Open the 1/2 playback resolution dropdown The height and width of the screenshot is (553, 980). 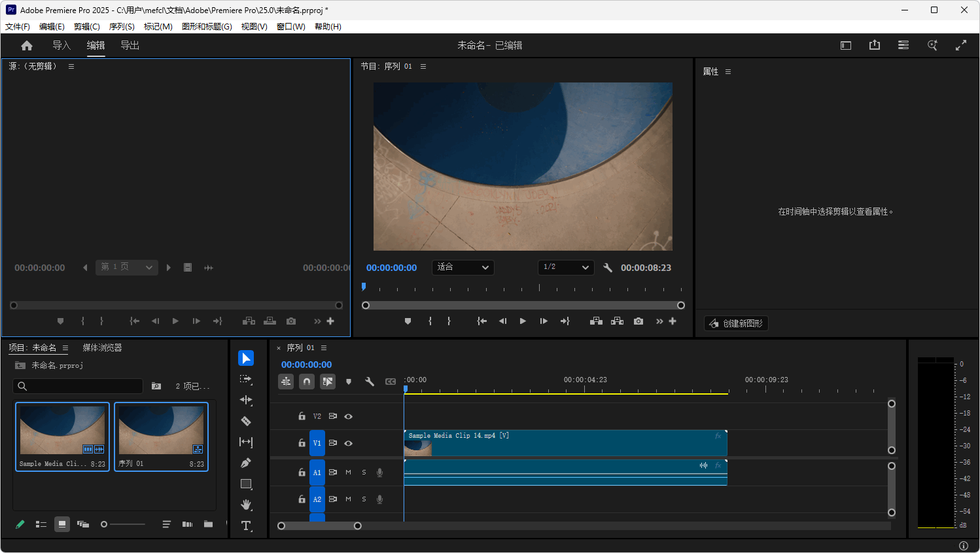[x=566, y=267]
